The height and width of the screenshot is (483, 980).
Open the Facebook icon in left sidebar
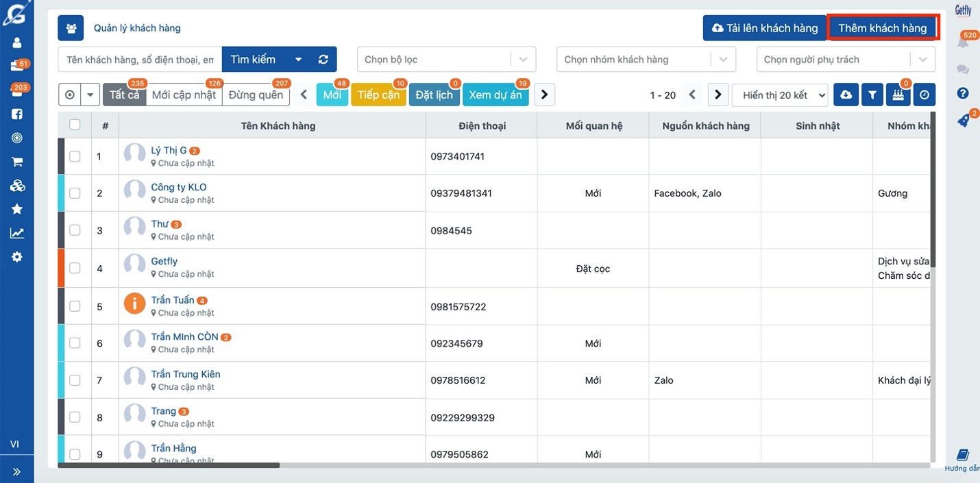click(16, 114)
